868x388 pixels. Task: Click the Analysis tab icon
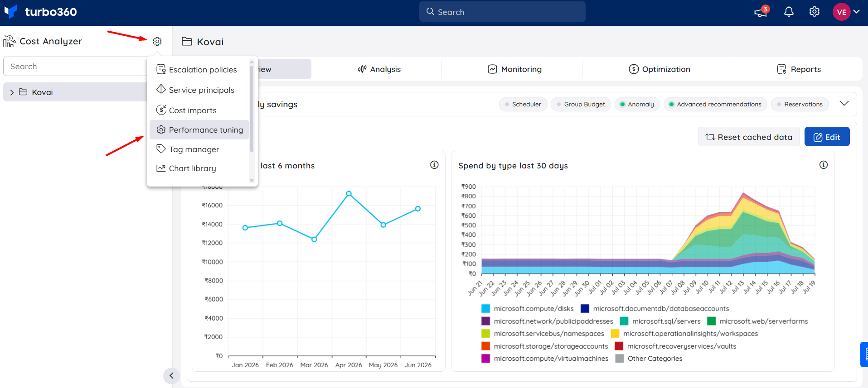point(362,69)
